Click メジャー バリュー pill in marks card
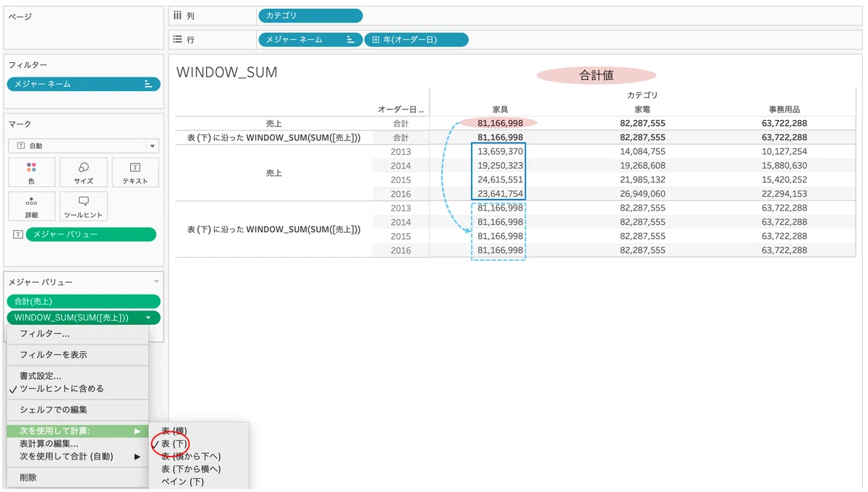 click(x=91, y=234)
